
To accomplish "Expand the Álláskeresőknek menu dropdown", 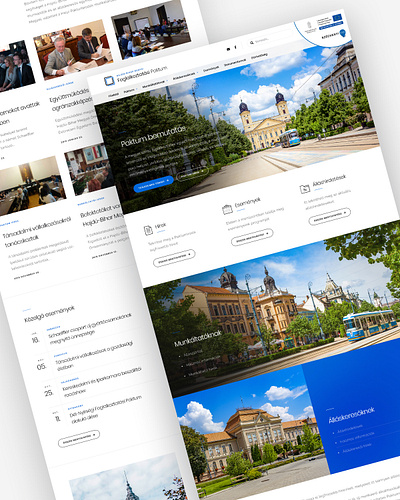I will [x=185, y=76].
